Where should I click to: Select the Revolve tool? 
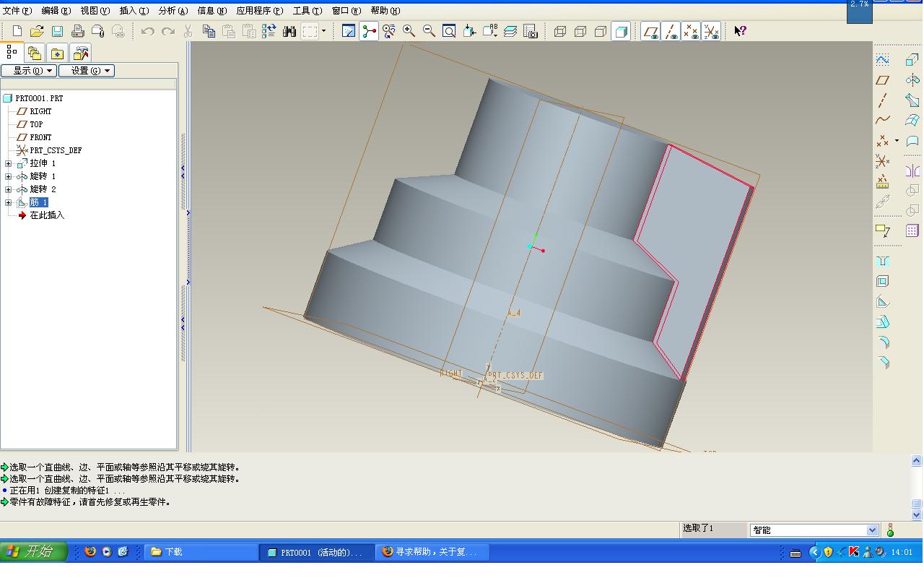click(x=912, y=80)
